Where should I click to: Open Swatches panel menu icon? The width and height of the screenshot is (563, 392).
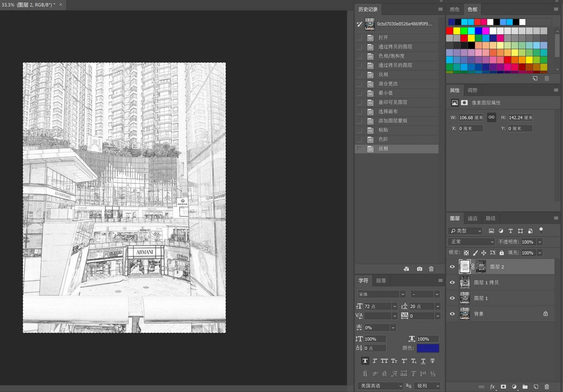(x=556, y=9)
